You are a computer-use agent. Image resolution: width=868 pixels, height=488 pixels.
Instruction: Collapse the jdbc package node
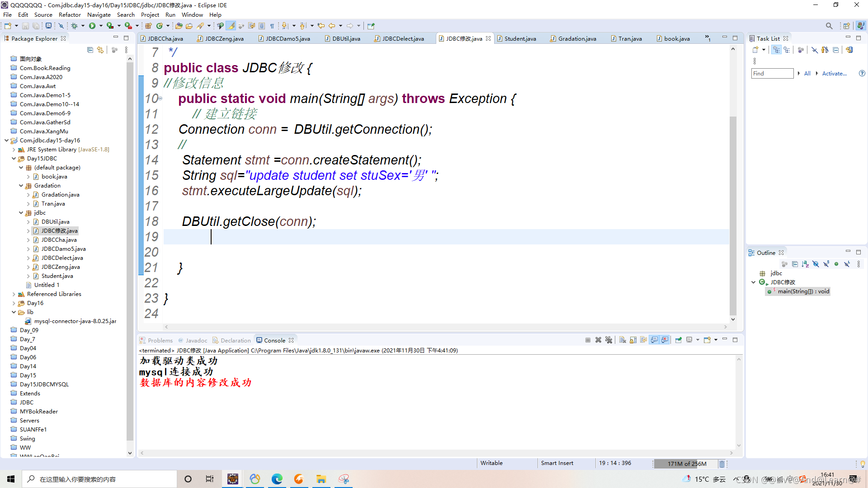point(21,213)
